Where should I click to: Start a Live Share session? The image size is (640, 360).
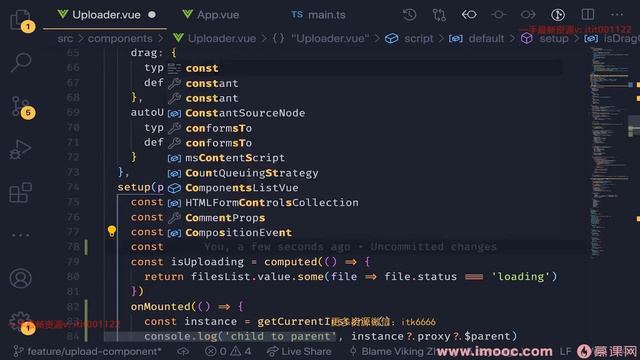click(x=299, y=351)
